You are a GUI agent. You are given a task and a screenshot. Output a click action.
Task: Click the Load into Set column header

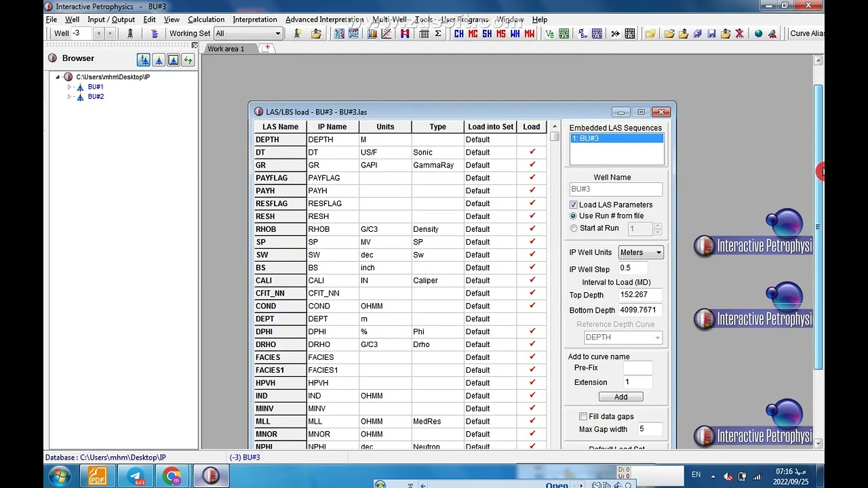point(490,127)
